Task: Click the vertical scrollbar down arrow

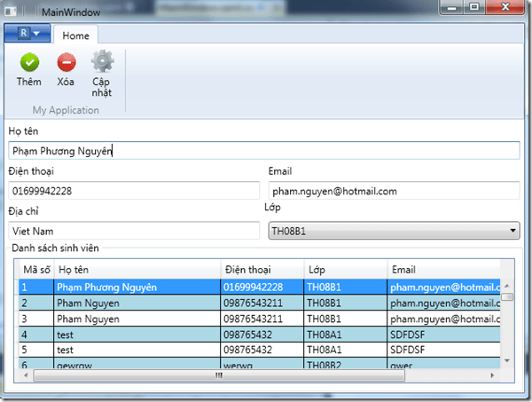Action: click(x=507, y=361)
